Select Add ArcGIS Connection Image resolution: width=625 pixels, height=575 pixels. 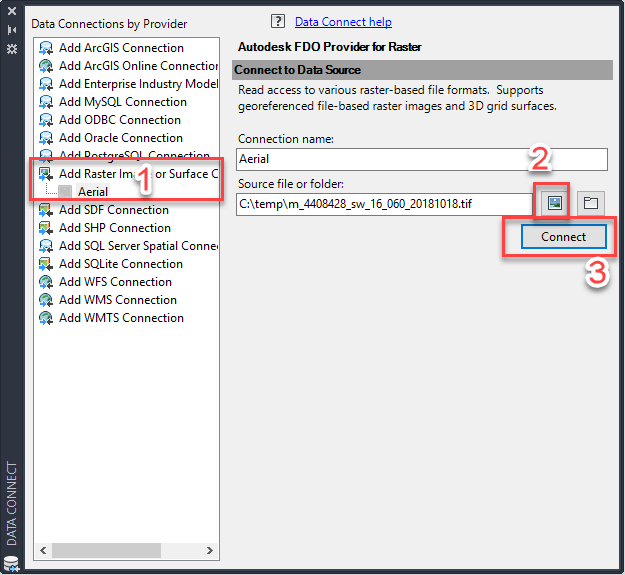121,48
